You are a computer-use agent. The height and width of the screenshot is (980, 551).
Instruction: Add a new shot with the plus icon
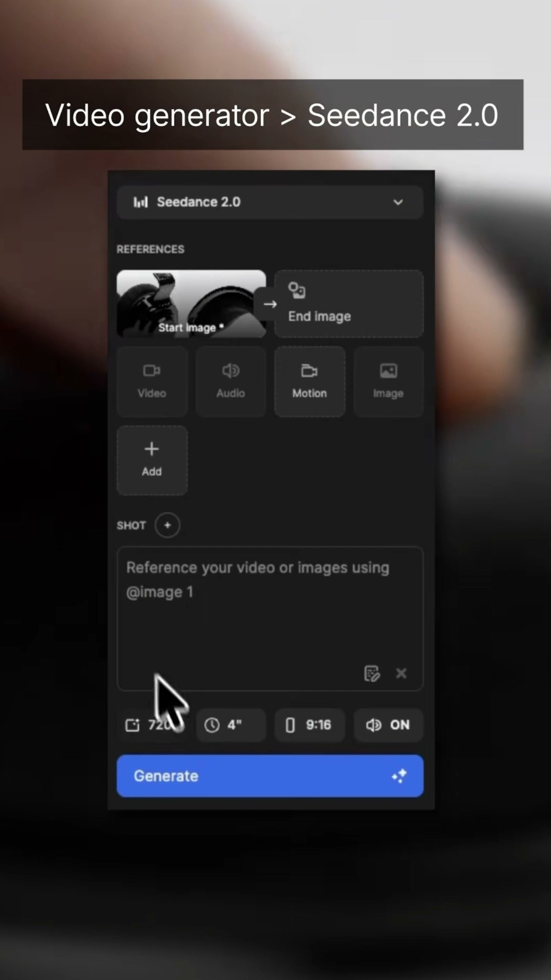(167, 525)
